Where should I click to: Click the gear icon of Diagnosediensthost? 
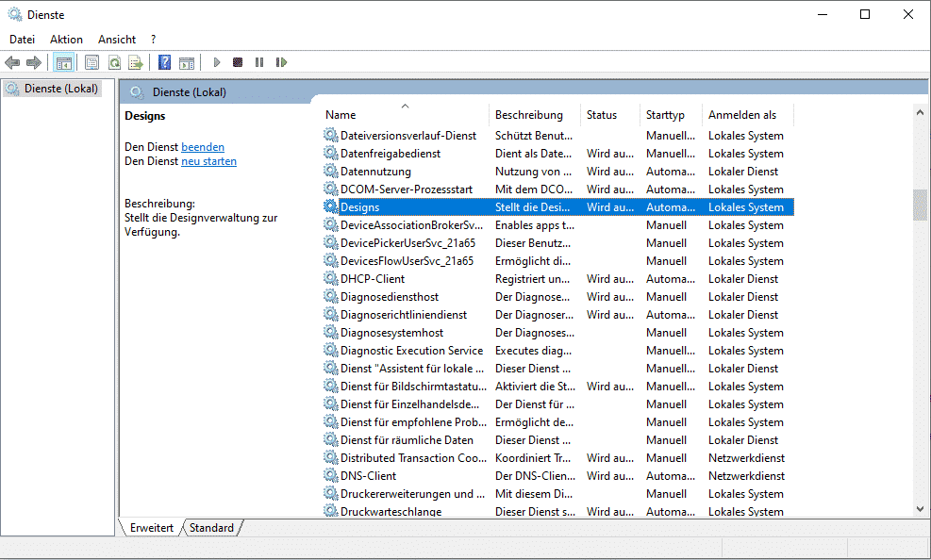point(330,296)
